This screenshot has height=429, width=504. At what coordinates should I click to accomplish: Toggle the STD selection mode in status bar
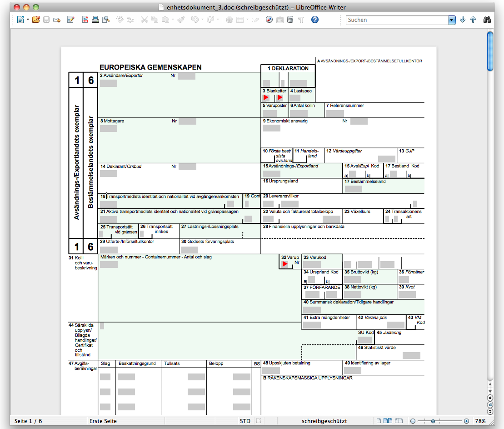pos(245,421)
